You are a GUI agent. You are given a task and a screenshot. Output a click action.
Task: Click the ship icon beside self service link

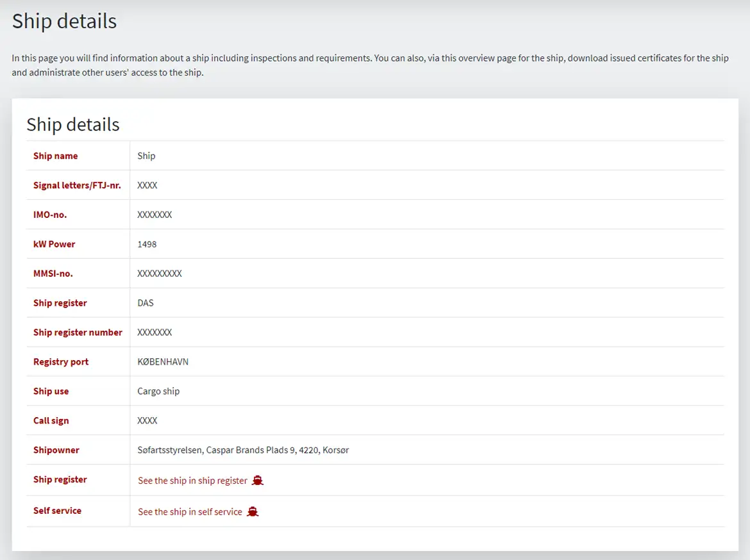pyautogui.click(x=253, y=511)
